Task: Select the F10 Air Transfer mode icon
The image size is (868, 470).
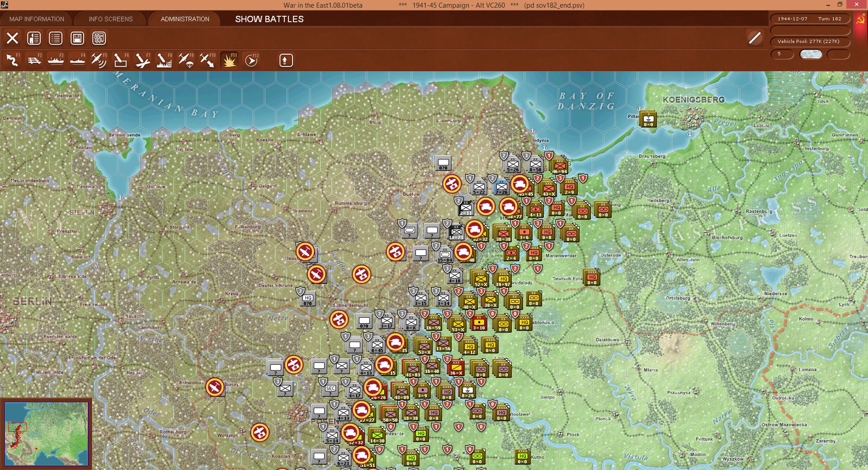Action: [x=208, y=60]
